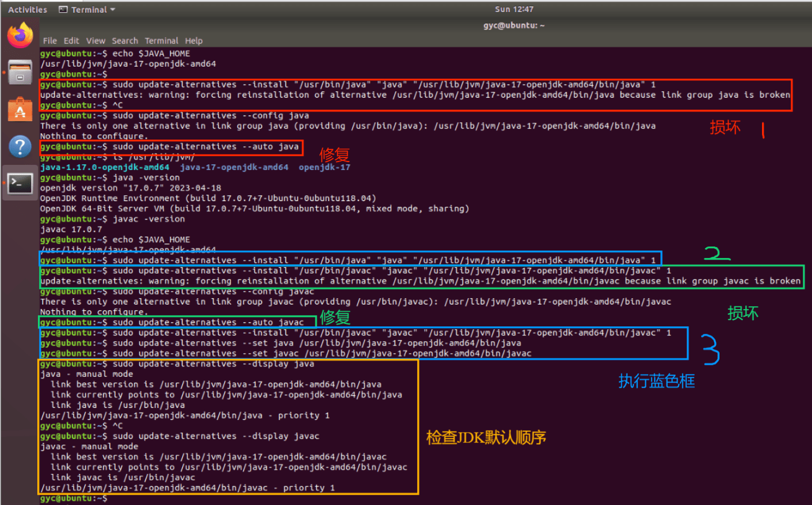Open the Help menu
The image size is (812, 505).
pos(194,40)
